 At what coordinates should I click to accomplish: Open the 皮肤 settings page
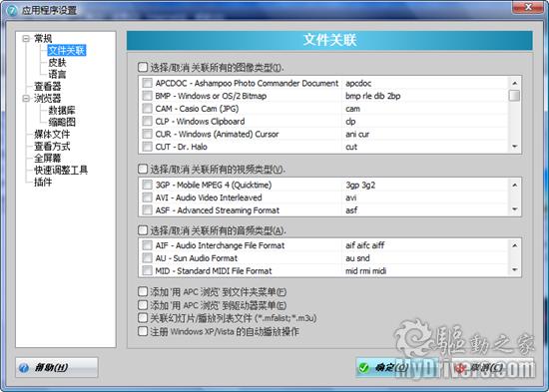tap(57, 62)
